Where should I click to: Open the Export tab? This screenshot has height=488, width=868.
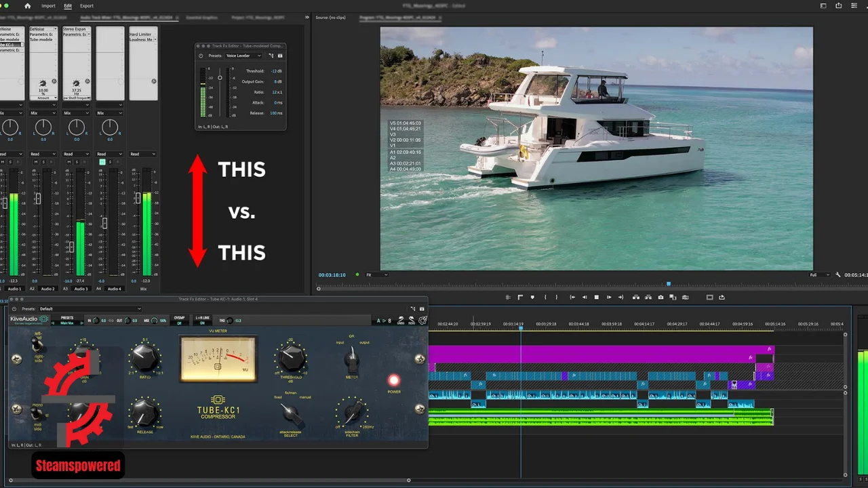(87, 5)
